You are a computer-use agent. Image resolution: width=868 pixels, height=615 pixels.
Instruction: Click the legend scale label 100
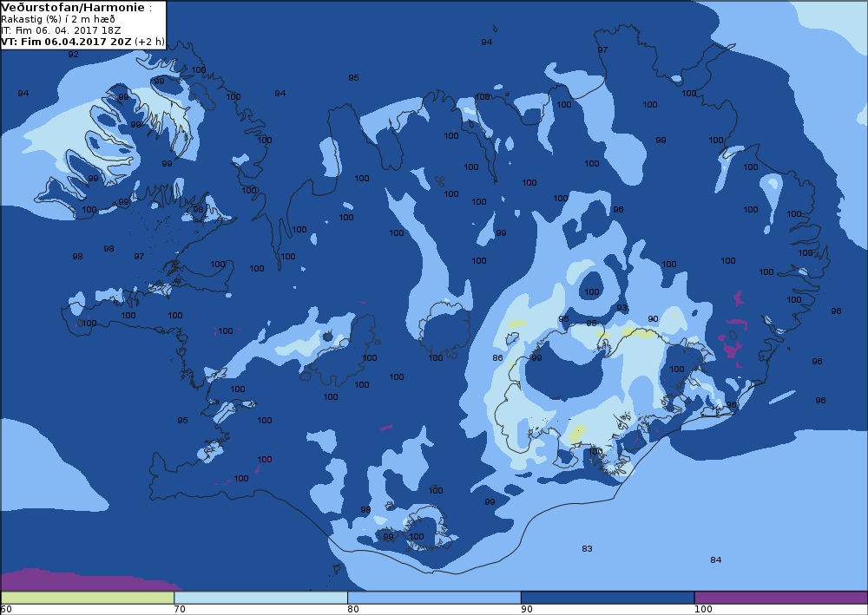click(x=703, y=610)
